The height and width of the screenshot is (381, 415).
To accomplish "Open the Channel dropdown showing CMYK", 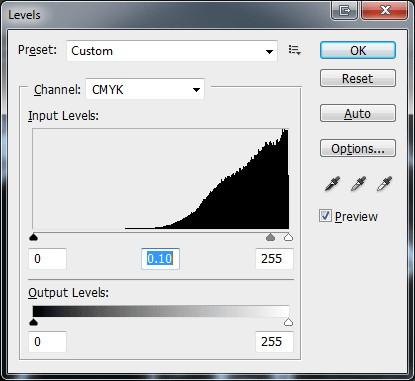I will [x=145, y=89].
